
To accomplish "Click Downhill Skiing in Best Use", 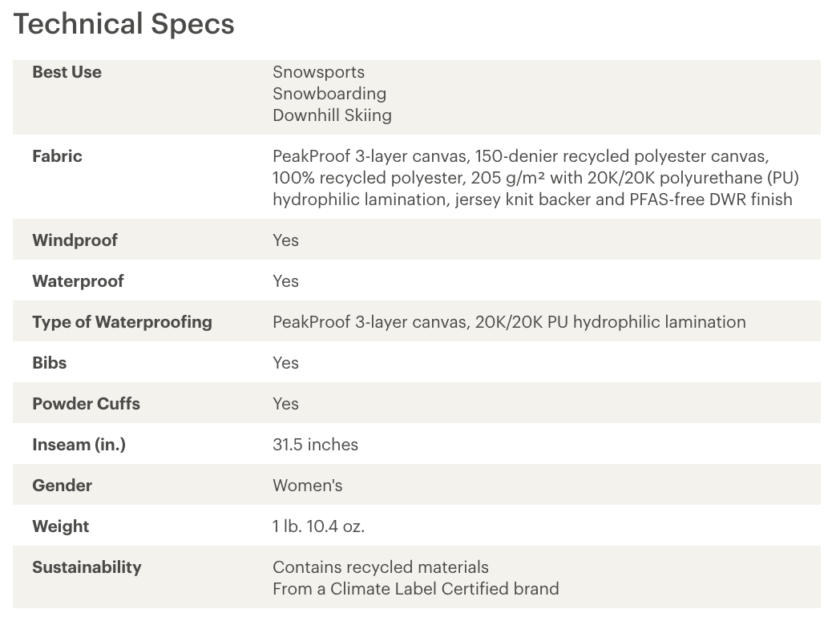I will [332, 115].
